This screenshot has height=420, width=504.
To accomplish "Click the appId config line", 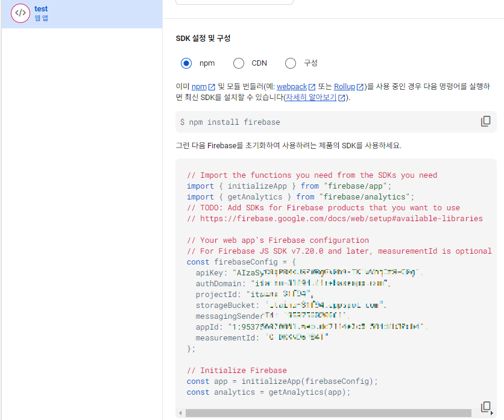I will tap(312, 327).
